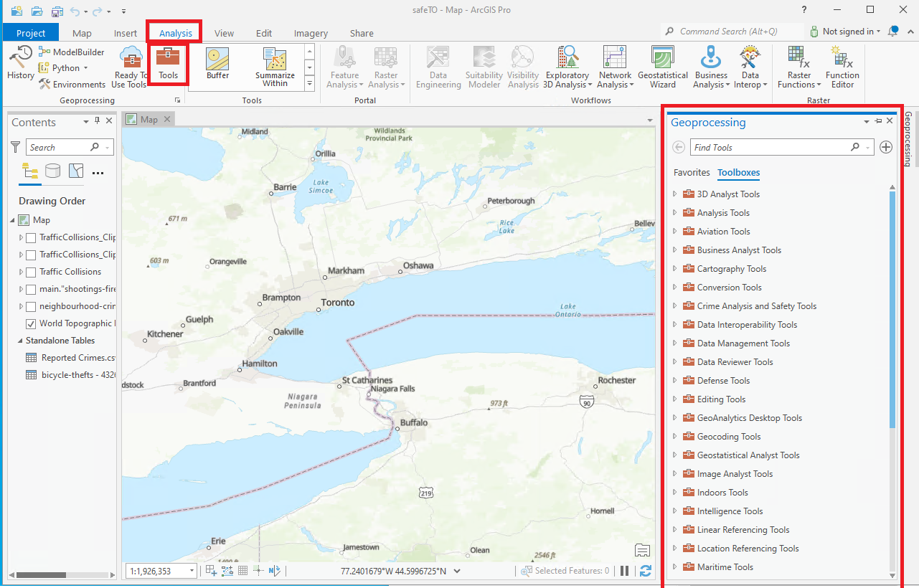This screenshot has width=919, height=588.
Task: Run the Buffer tool from gallery
Action: coord(218,63)
